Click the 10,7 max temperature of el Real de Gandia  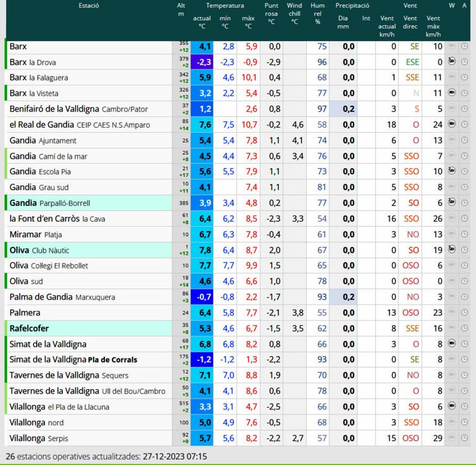point(249,124)
